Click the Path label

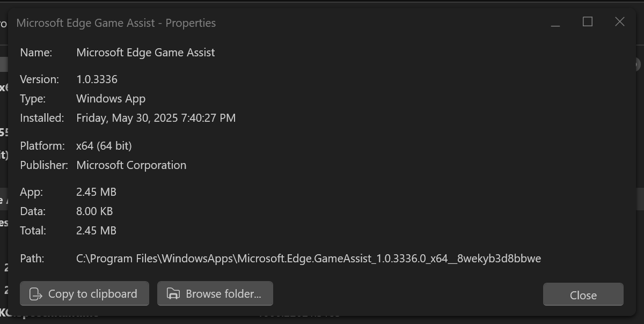(x=32, y=259)
